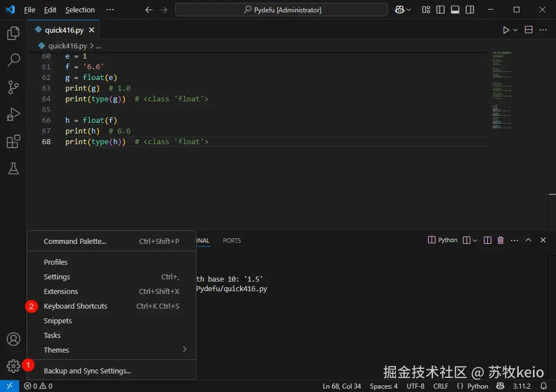Expand the title bar overflow menu ellipsis

point(110,10)
